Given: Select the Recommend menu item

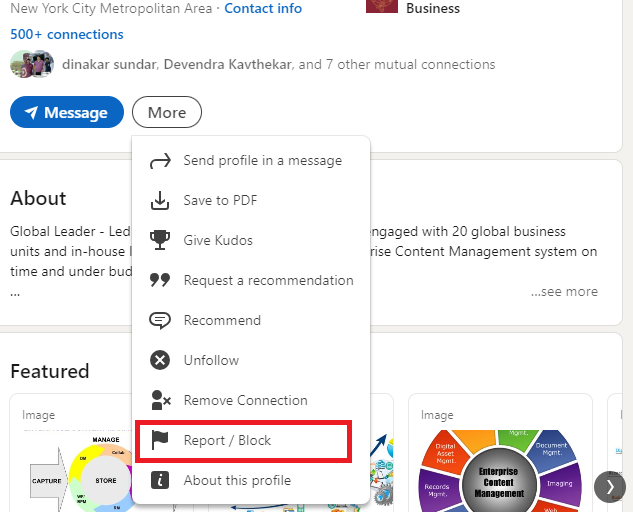Looking at the screenshot, I should point(251,320).
